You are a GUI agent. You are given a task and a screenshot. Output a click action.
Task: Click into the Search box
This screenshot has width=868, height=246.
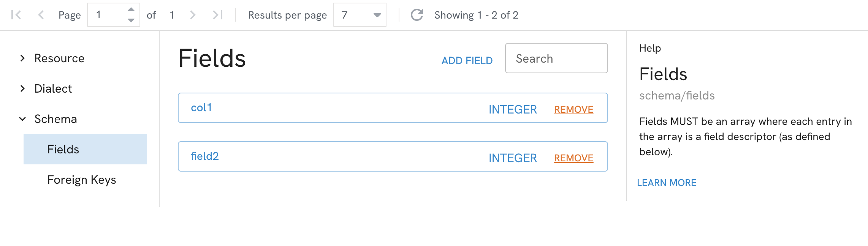[x=556, y=58]
